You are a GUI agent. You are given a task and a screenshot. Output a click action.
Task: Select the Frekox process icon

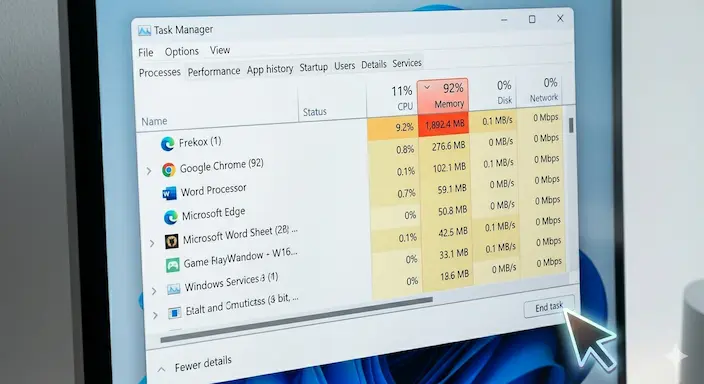167,144
